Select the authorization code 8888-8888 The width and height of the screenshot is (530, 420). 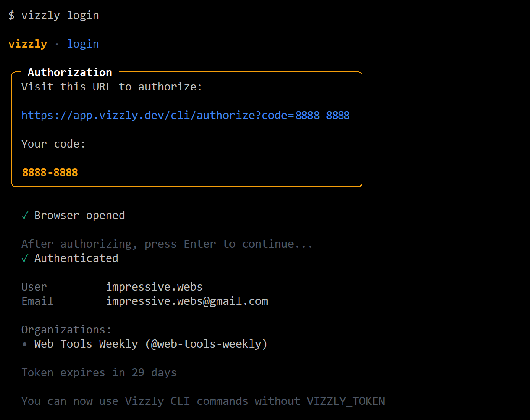(x=49, y=172)
